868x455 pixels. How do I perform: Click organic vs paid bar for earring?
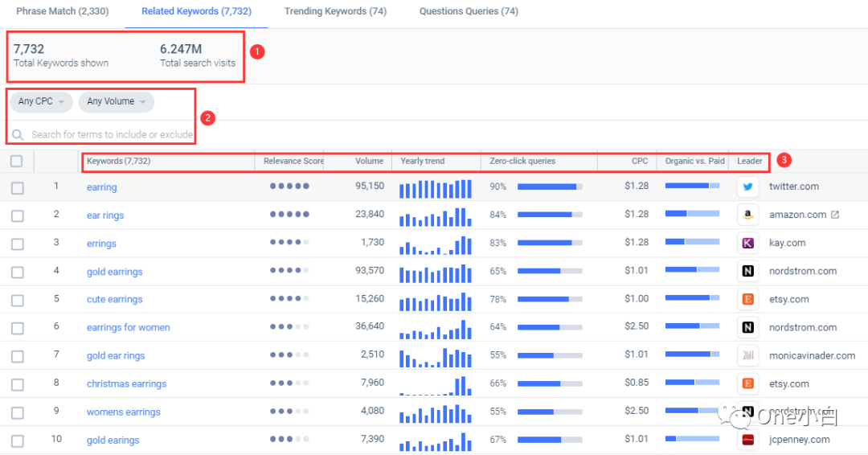click(693, 186)
